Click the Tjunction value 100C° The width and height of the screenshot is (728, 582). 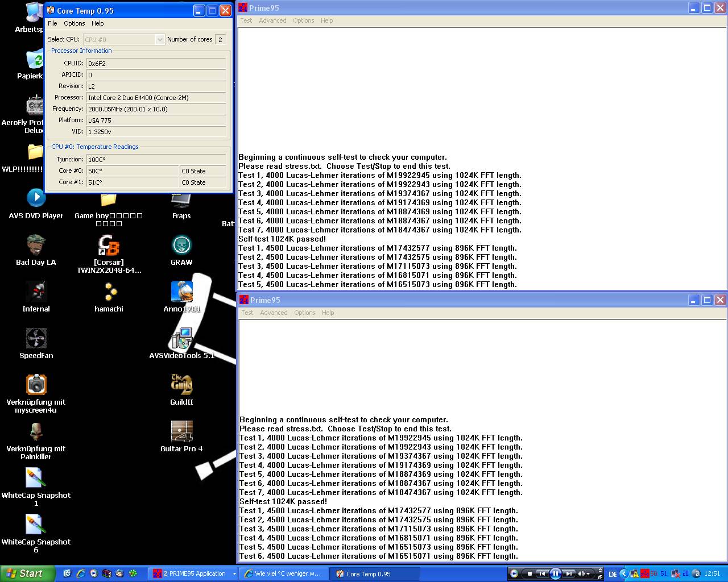[156, 160]
